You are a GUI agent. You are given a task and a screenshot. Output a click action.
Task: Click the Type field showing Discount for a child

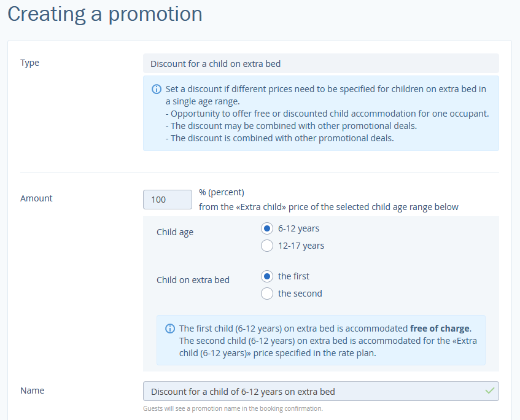pos(321,63)
